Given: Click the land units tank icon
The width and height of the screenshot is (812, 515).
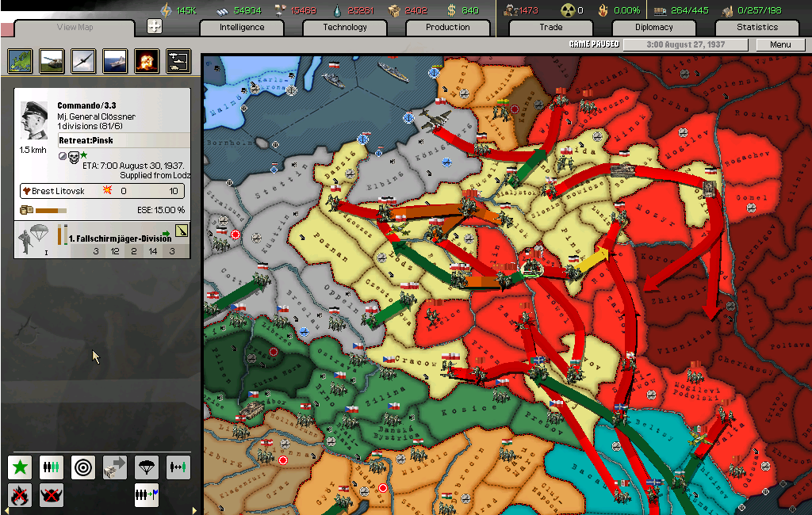Looking at the screenshot, I should [x=52, y=60].
